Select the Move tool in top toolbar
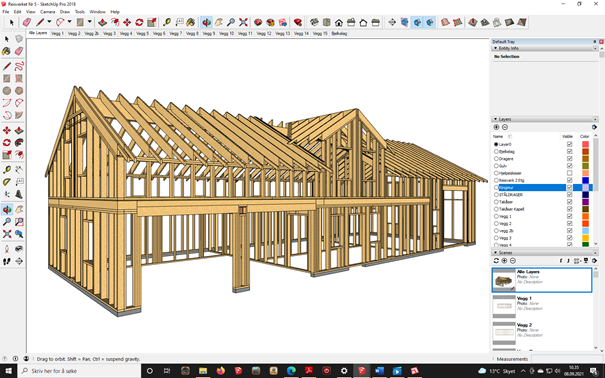 coord(127,22)
